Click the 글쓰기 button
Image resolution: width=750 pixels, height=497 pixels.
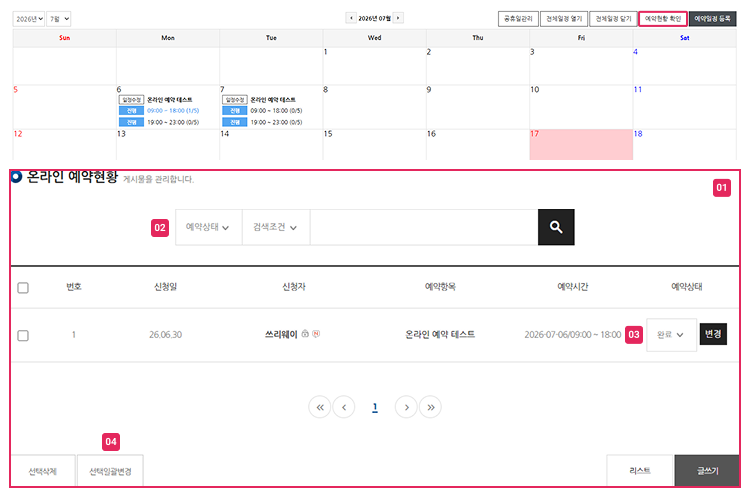coord(707,471)
